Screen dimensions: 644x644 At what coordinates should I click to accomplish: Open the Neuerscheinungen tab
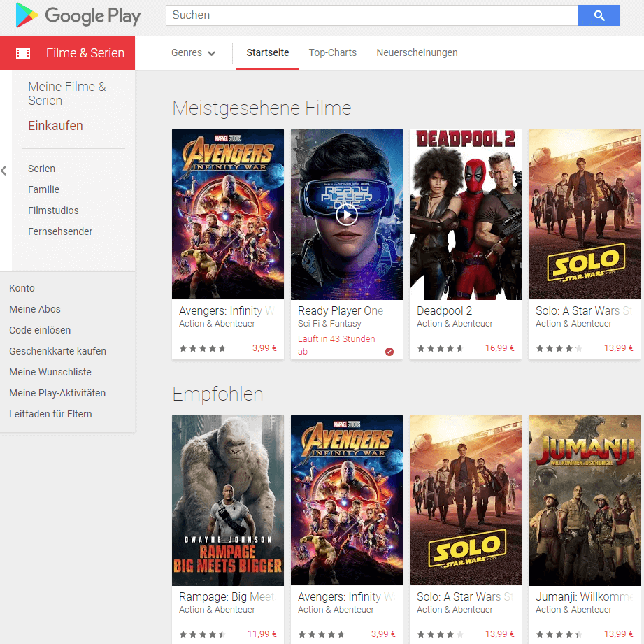[417, 53]
